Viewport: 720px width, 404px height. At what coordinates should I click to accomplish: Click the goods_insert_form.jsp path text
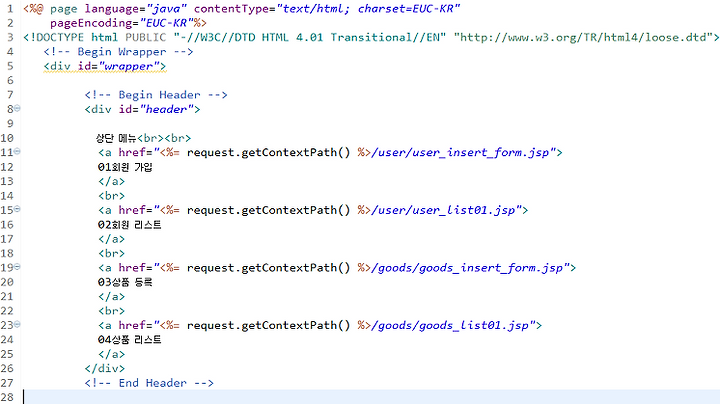click(x=467, y=268)
